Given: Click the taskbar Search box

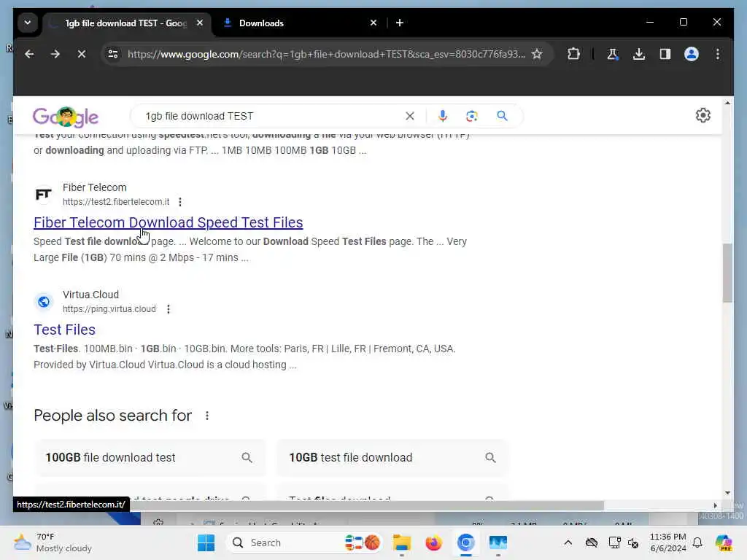Looking at the screenshot, I should point(306,542).
